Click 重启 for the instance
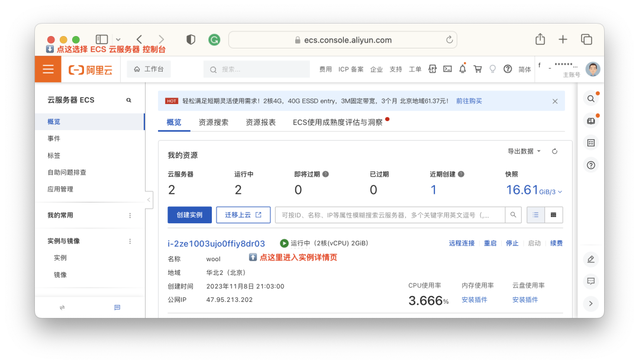 [490, 243]
